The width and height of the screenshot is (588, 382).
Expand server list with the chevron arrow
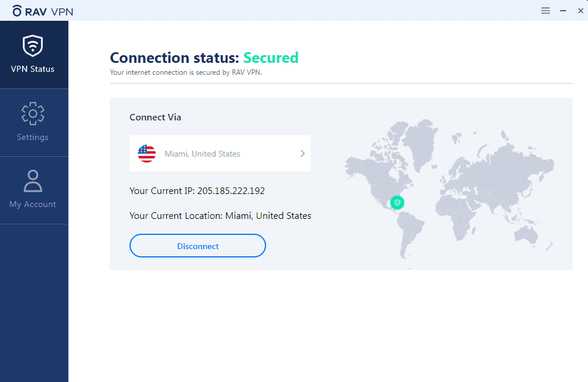tap(302, 154)
